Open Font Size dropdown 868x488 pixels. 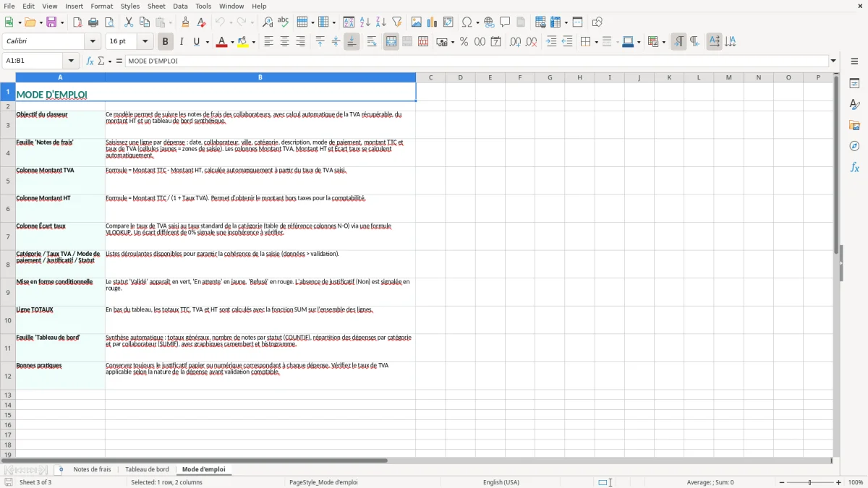click(x=145, y=42)
